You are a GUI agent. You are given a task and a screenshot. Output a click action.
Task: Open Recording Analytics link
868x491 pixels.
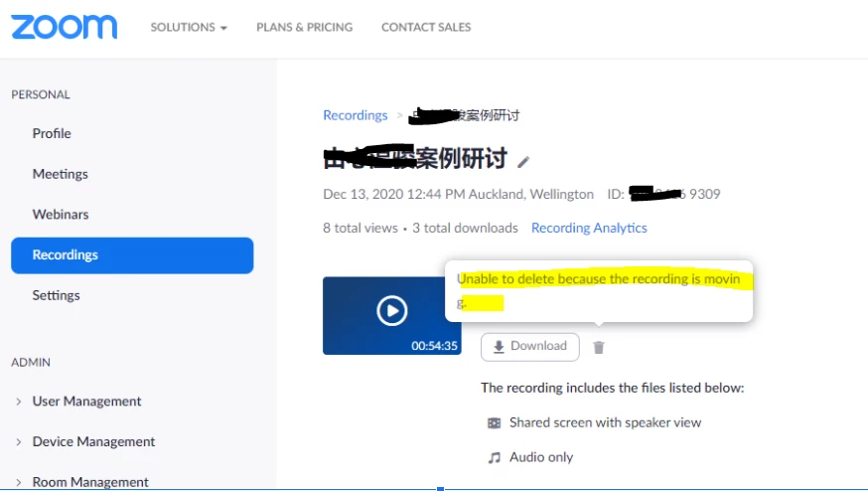[589, 228]
